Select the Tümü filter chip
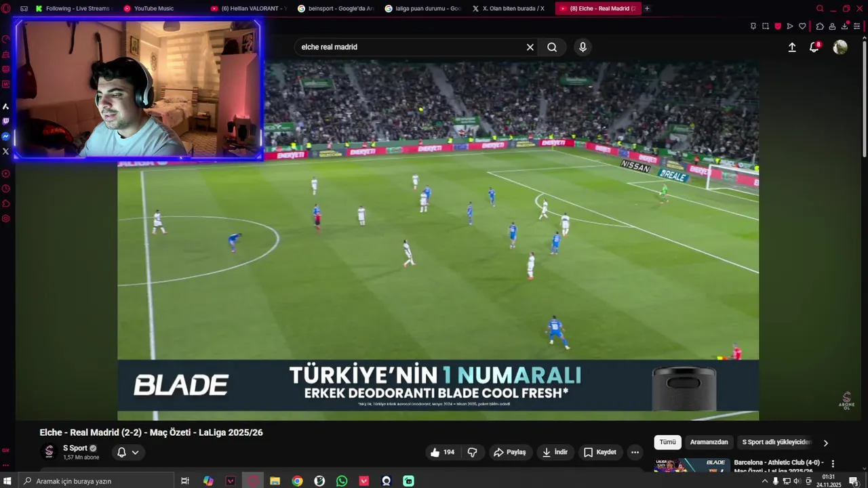Screen dimensions: 868x488 (667, 442)
